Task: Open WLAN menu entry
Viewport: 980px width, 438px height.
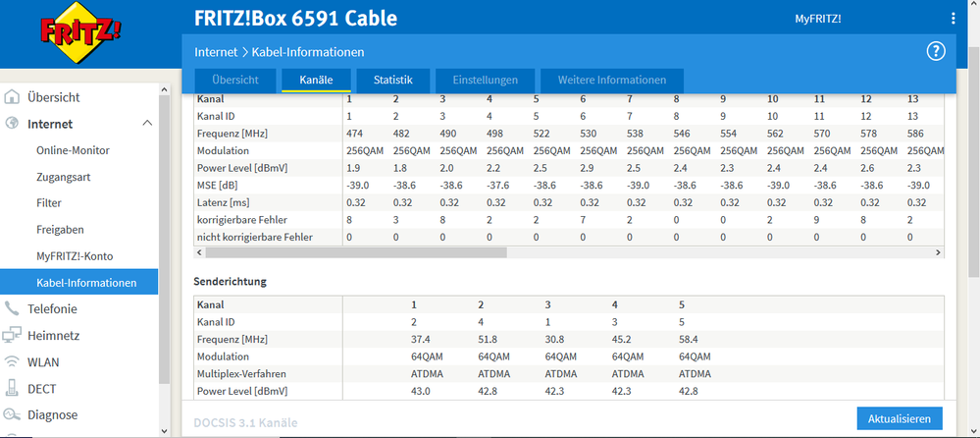Action: pyautogui.click(x=44, y=361)
